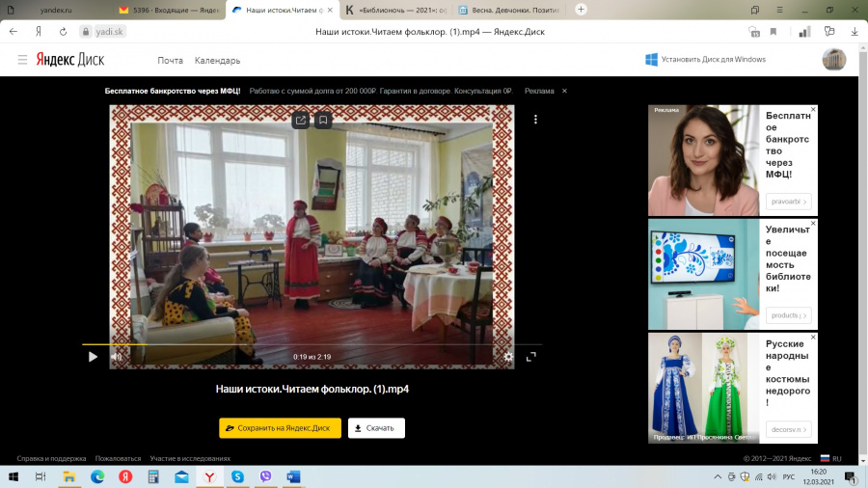Image resolution: width=868 pixels, height=488 pixels.
Task: Click the products ad button
Action: 789,315
